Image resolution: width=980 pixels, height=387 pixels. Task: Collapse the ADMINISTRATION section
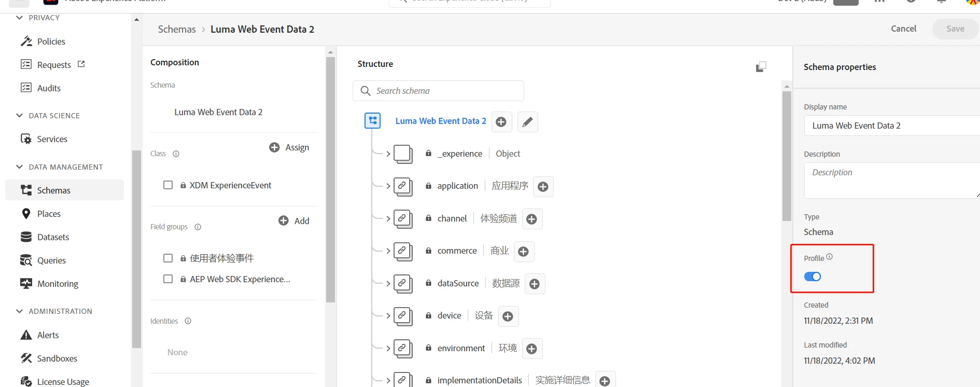(19, 311)
